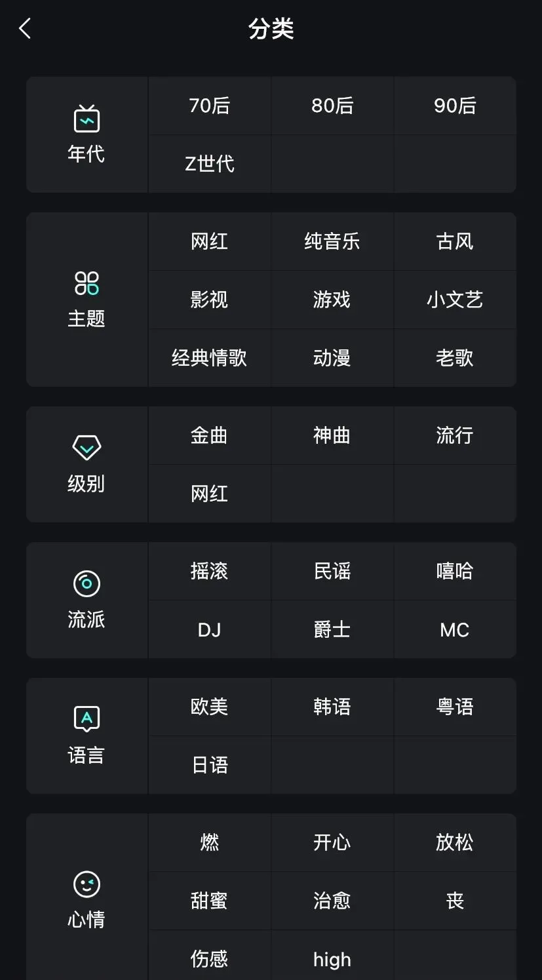Screen dimensions: 542x980
Task: Pick the 治愈 mood
Action: (x=332, y=901)
